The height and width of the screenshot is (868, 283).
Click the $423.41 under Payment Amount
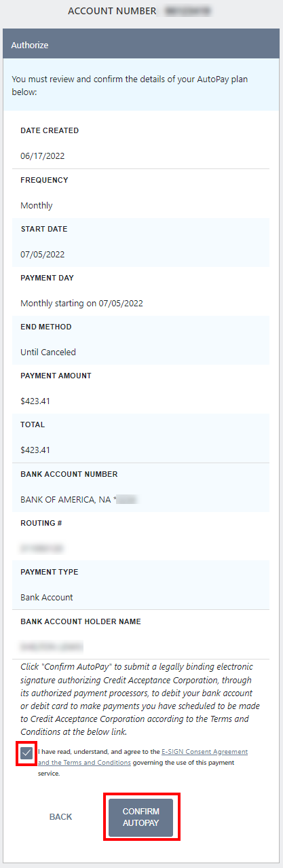[x=35, y=401]
